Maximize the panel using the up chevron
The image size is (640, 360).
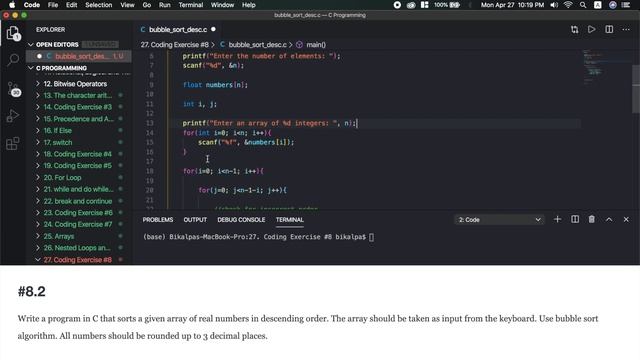609,220
